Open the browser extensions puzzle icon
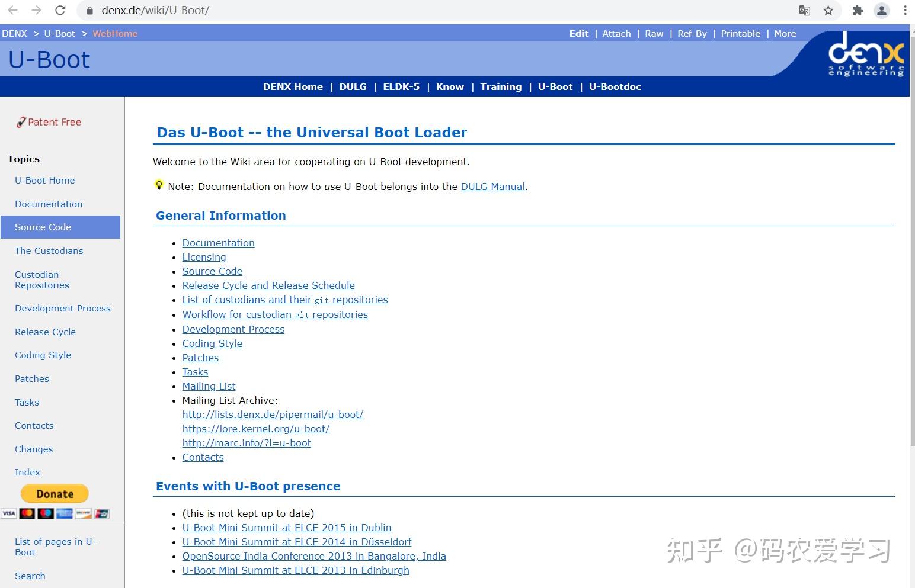Screen dimensions: 915x588 point(857,10)
